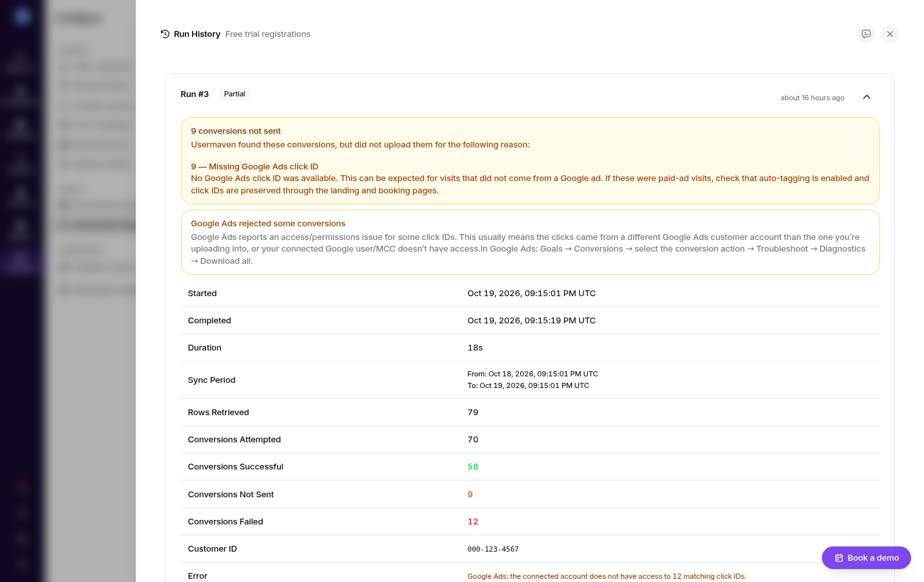This screenshot has height=582, width=924.
Task: Click the Run History clock icon
Action: pyautogui.click(x=165, y=34)
